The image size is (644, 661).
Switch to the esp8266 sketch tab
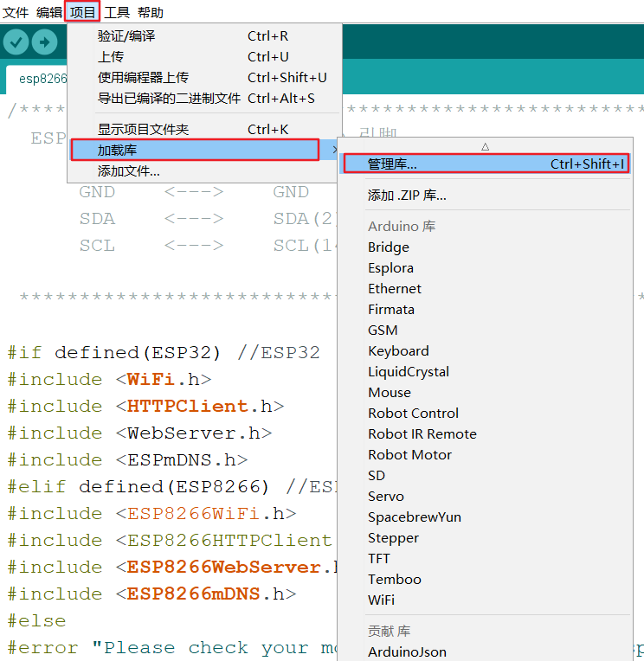[36, 79]
